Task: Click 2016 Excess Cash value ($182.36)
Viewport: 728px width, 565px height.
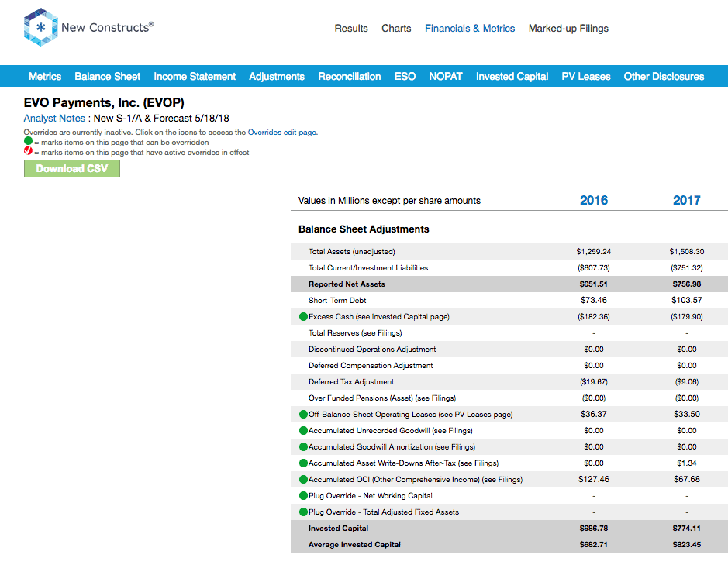Action: click(594, 317)
